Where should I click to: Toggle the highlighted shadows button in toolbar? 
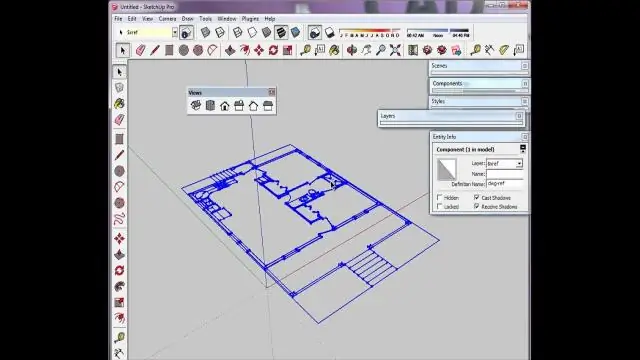tap(314, 33)
